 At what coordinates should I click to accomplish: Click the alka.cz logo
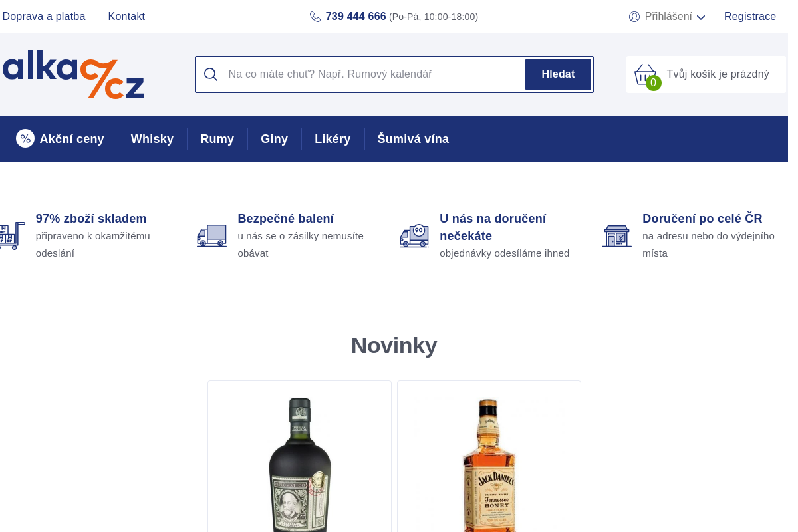pyautogui.click(x=73, y=74)
